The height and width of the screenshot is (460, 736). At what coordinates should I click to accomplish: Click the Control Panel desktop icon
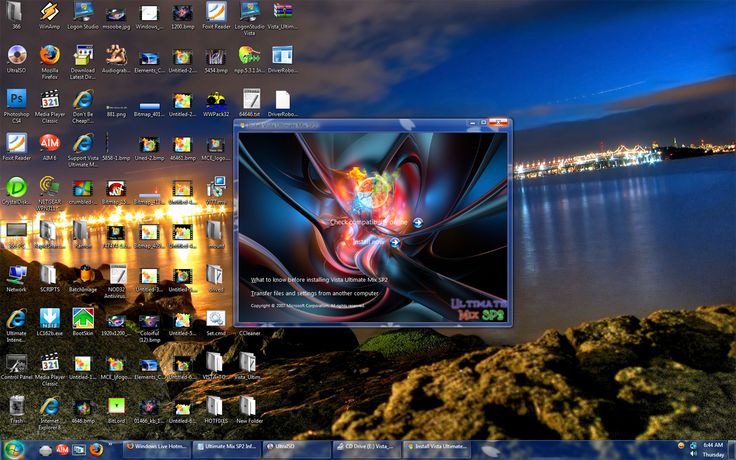(x=16, y=366)
